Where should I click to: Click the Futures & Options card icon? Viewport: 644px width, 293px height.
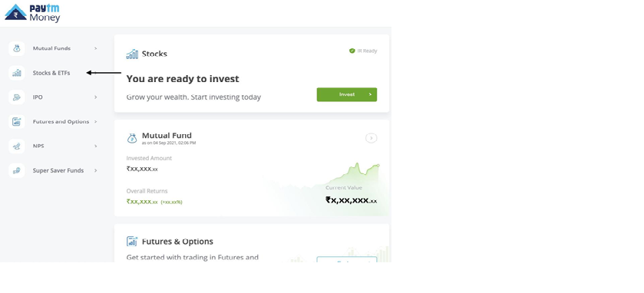[132, 242]
